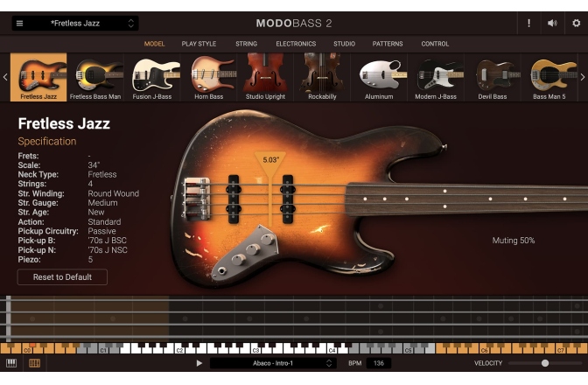The width and height of the screenshot is (588, 385).
Task: Click the C2 key on the keyboard
Action: pos(179,350)
